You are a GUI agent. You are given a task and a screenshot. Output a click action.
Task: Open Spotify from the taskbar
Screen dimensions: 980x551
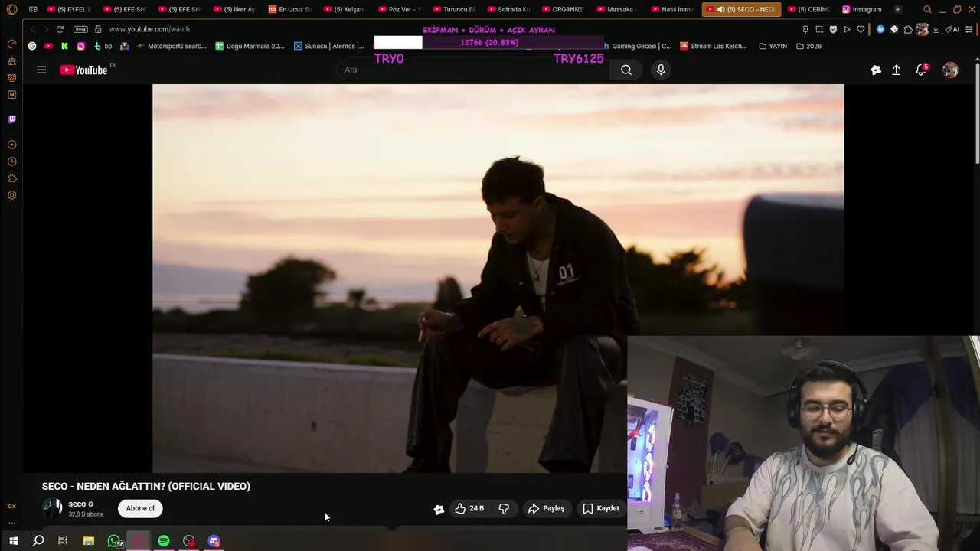tap(164, 541)
